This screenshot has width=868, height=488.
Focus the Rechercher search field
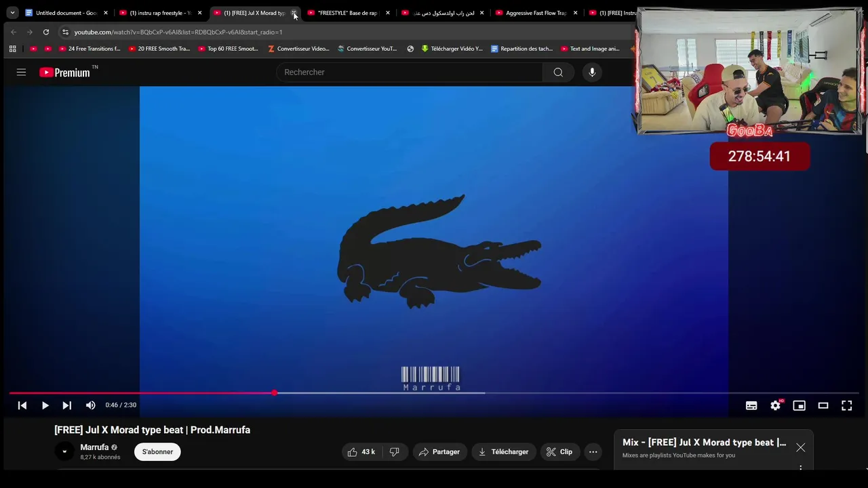[410, 73]
